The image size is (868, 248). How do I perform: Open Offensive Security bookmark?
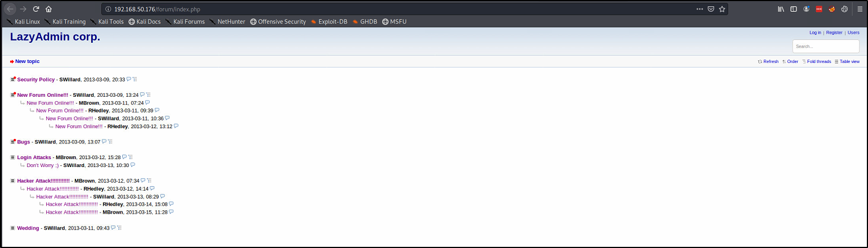(278, 21)
